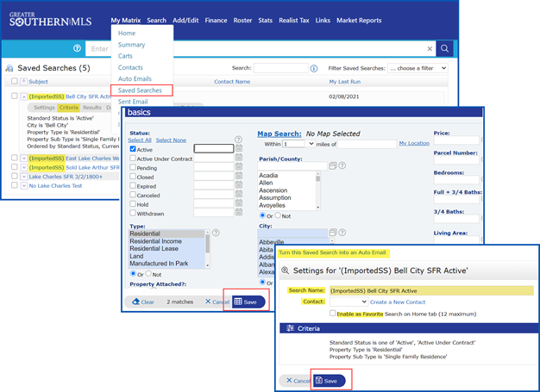This screenshot has width=540, height=392.
Task: Open calendar icon for Pending status date
Action: (x=239, y=166)
